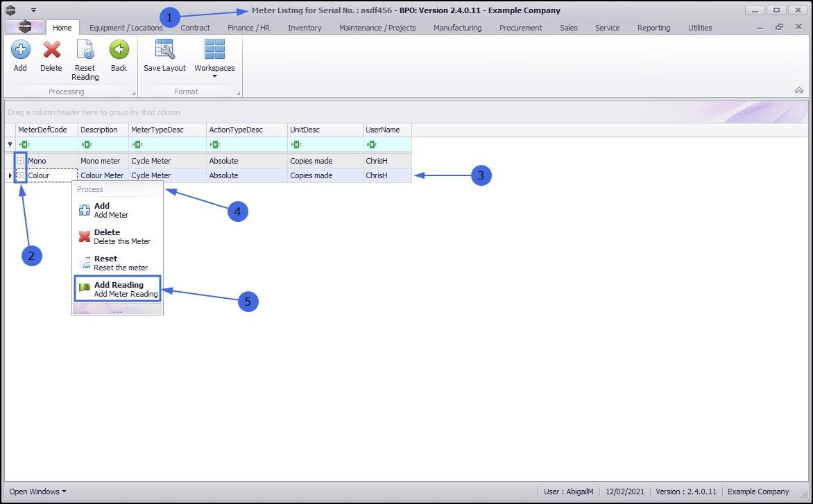The height and width of the screenshot is (504, 813).
Task: Click the UnitDesc filter row cell
Action: tap(325, 144)
